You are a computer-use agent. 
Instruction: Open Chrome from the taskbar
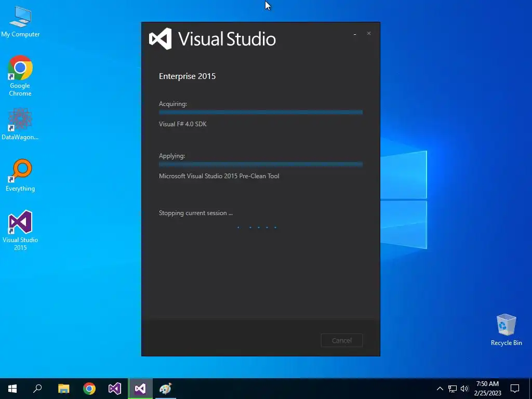pos(89,389)
